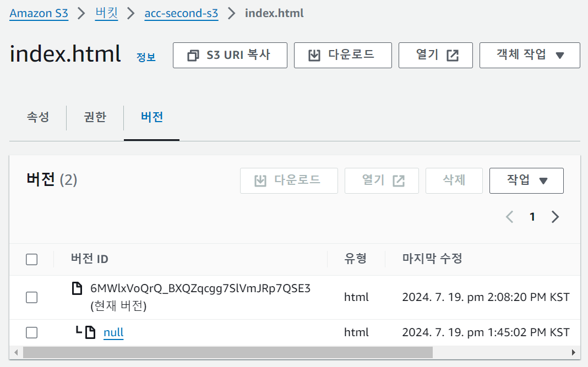Click the html type cell of null version

point(356,332)
